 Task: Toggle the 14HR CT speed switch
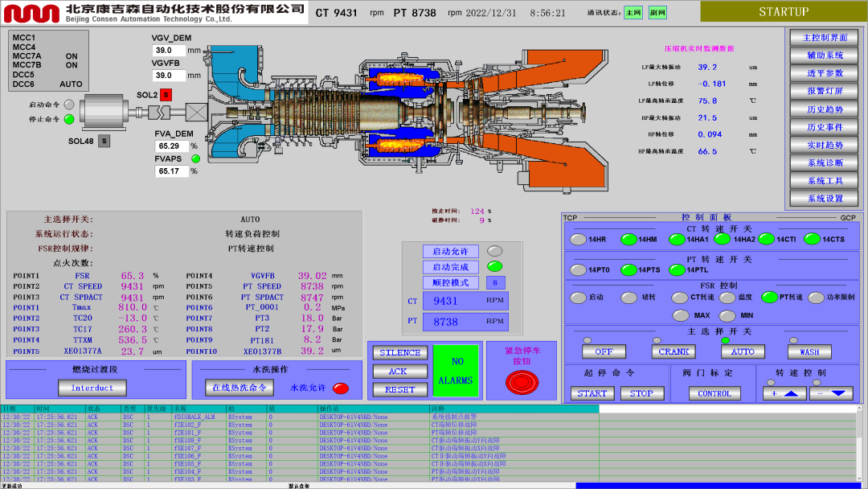pyautogui.click(x=578, y=239)
